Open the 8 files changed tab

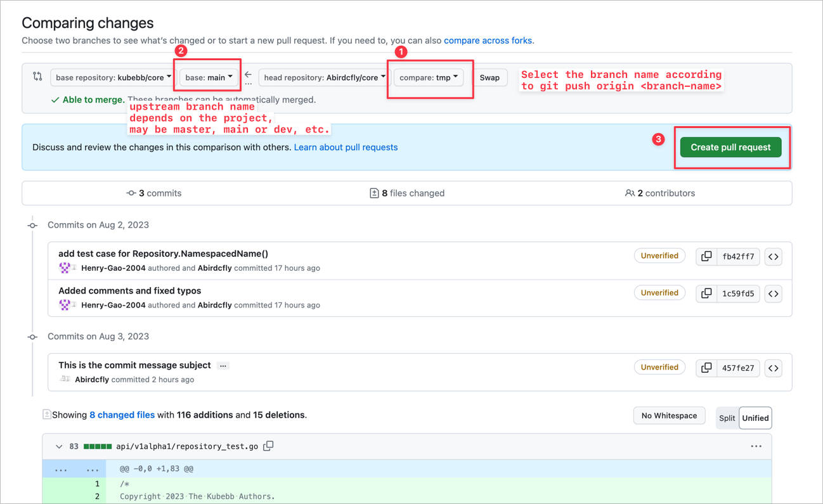click(406, 193)
